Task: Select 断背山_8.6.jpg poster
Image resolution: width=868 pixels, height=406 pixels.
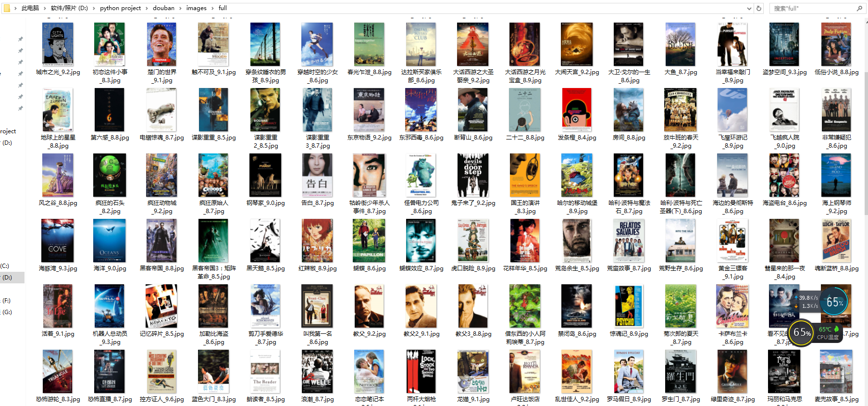Action: coord(473,110)
